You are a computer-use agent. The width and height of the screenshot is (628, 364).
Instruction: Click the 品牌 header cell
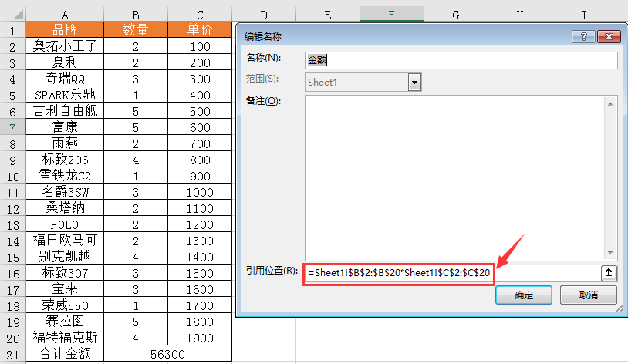(x=65, y=29)
